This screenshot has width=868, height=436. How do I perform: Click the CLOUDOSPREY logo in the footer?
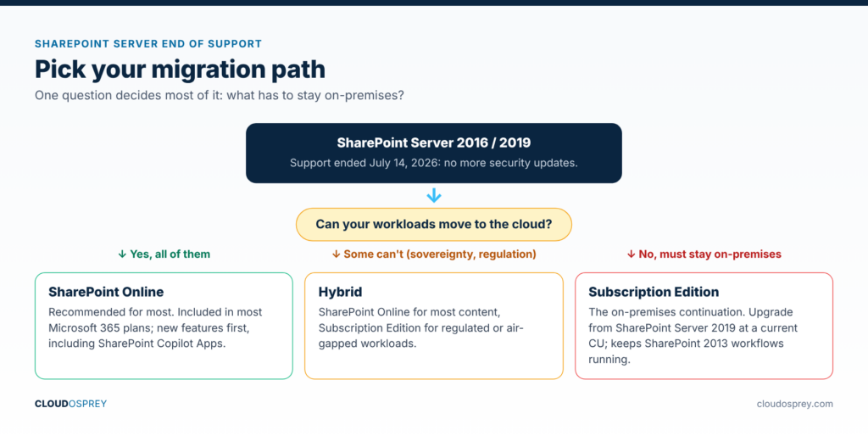[x=71, y=404]
